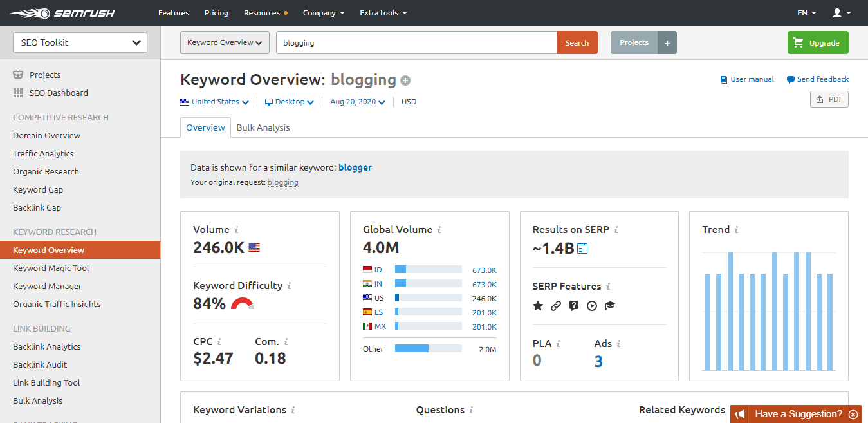868x423 pixels.
Task: Click the graduation cap SERP feature icon
Action: (x=610, y=306)
